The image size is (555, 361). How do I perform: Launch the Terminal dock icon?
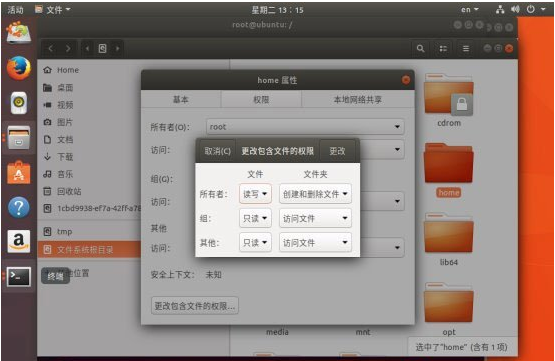tap(18, 277)
